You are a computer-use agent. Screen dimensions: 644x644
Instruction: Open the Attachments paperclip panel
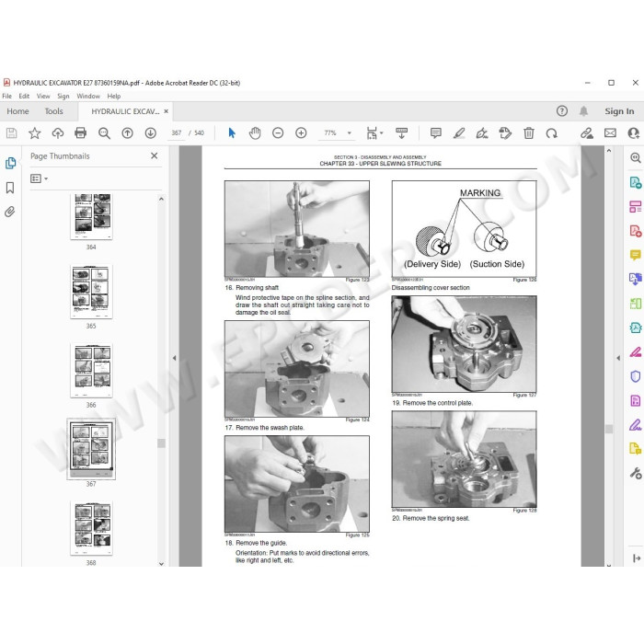pyautogui.click(x=10, y=212)
